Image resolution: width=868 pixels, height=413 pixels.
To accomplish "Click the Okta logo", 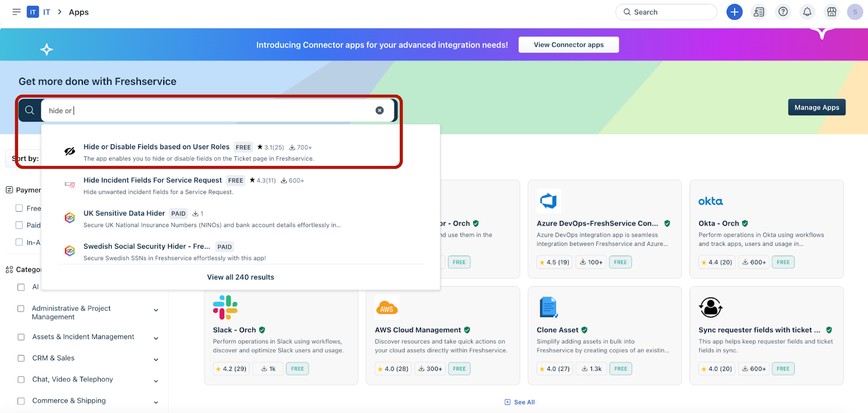I will [710, 201].
